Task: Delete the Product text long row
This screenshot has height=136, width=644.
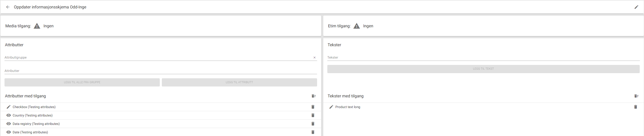Action: [635, 107]
